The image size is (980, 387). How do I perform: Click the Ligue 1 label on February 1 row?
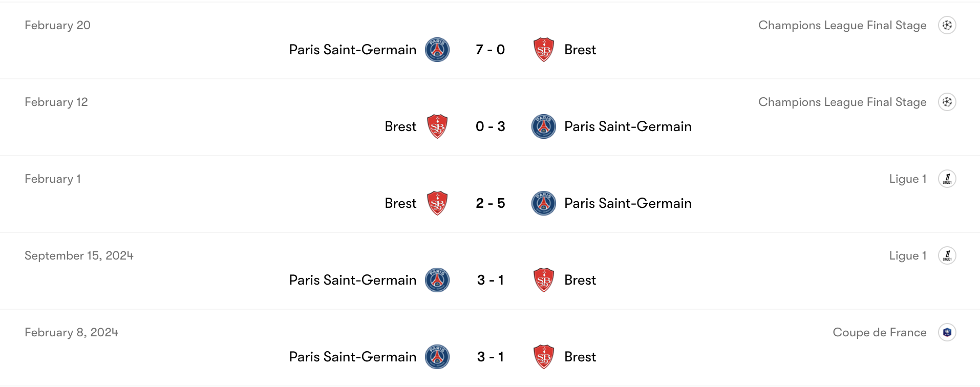pos(908,178)
